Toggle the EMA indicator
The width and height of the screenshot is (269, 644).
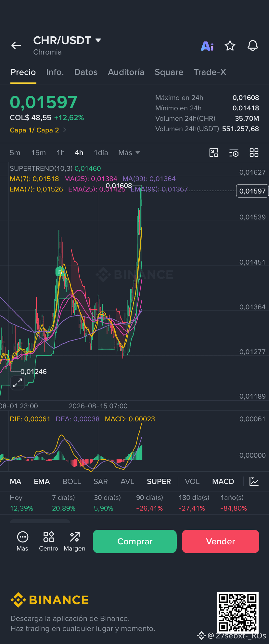click(42, 481)
